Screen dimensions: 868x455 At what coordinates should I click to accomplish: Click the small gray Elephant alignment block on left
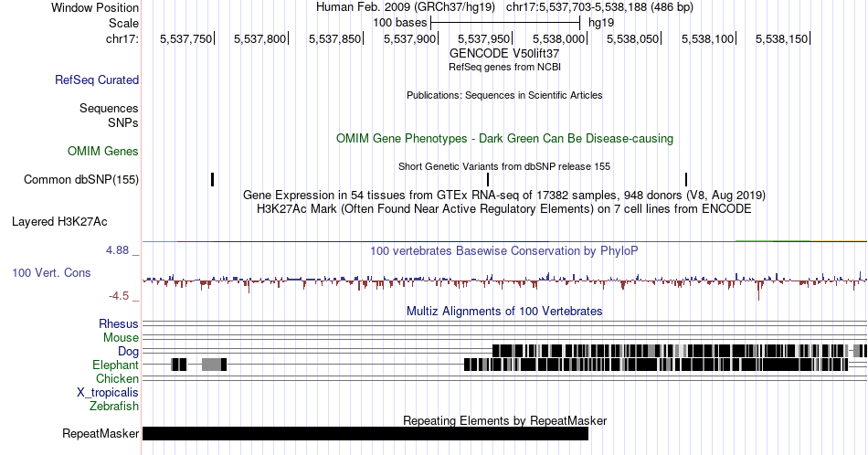[x=214, y=365]
